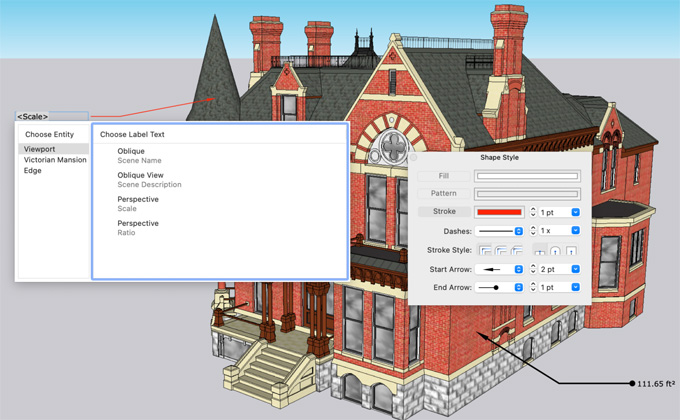Close the Shape Style panel
Image resolution: width=680 pixels, height=420 pixels.
[x=413, y=157]
